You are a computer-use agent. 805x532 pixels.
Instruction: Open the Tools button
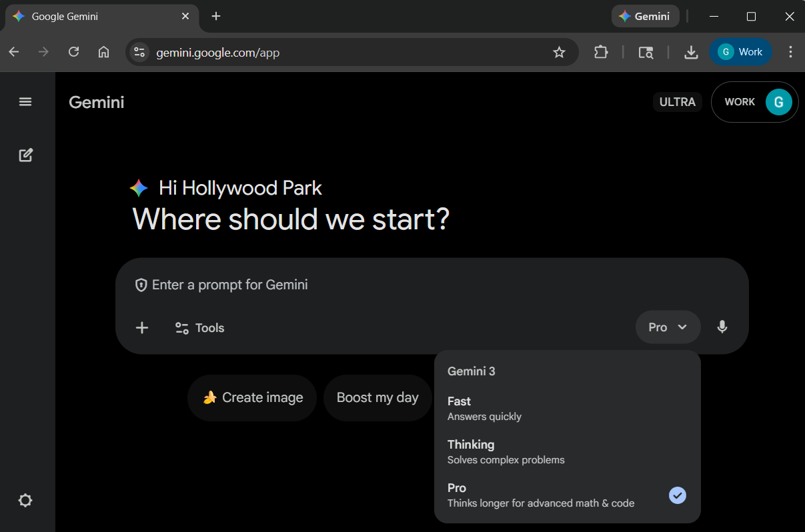point(199,328)
